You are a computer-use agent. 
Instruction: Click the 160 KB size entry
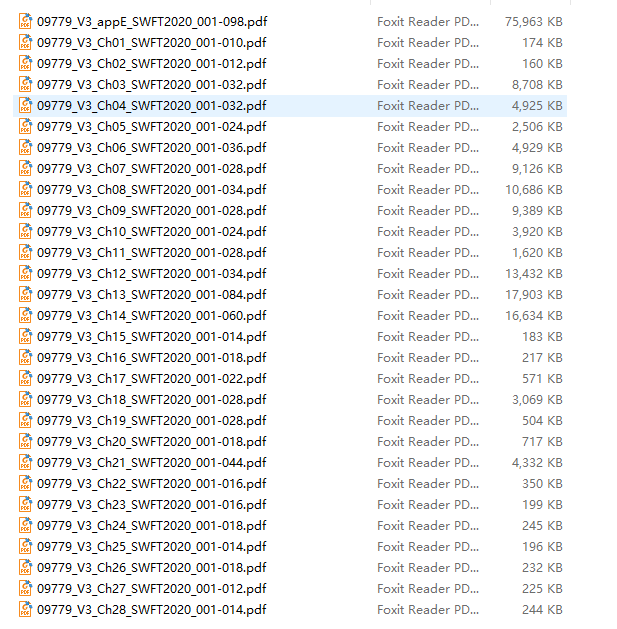coord(542,64)
